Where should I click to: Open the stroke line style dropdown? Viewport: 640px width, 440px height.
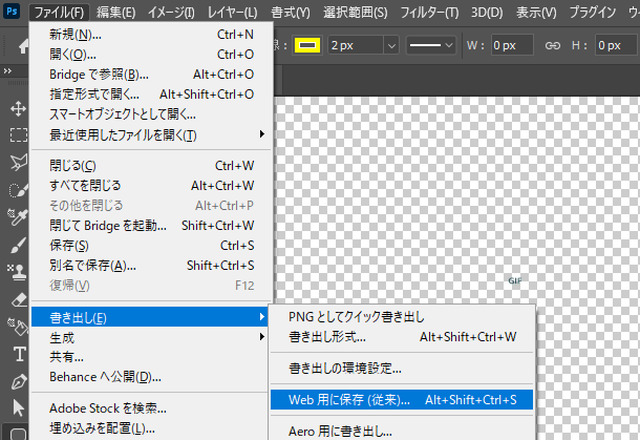click(x=431, y=45)
